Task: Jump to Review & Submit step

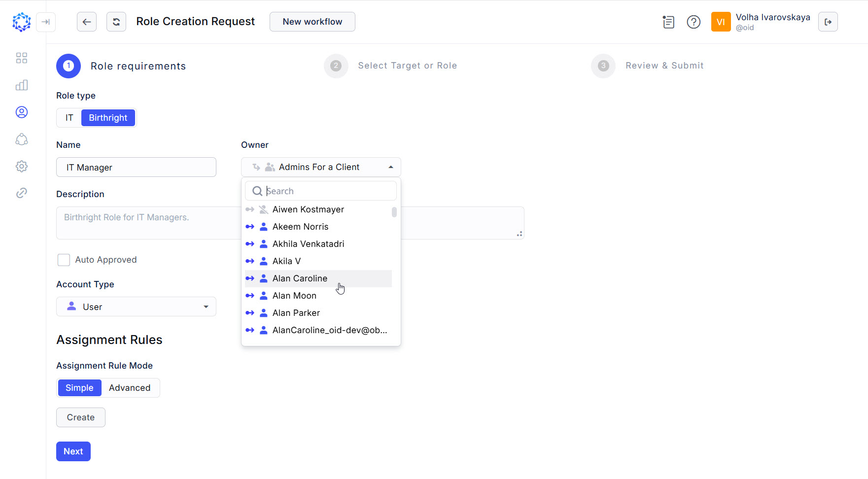Action: coord(664,66)
